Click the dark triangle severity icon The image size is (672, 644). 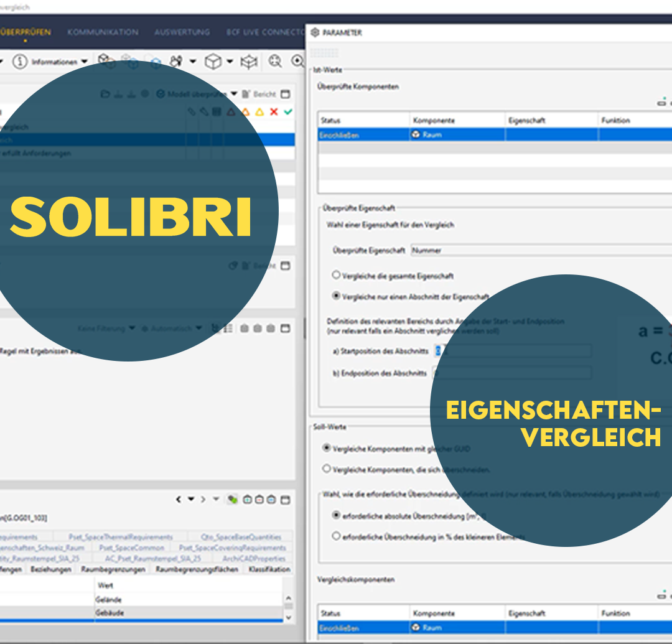(x=231, y=112)
